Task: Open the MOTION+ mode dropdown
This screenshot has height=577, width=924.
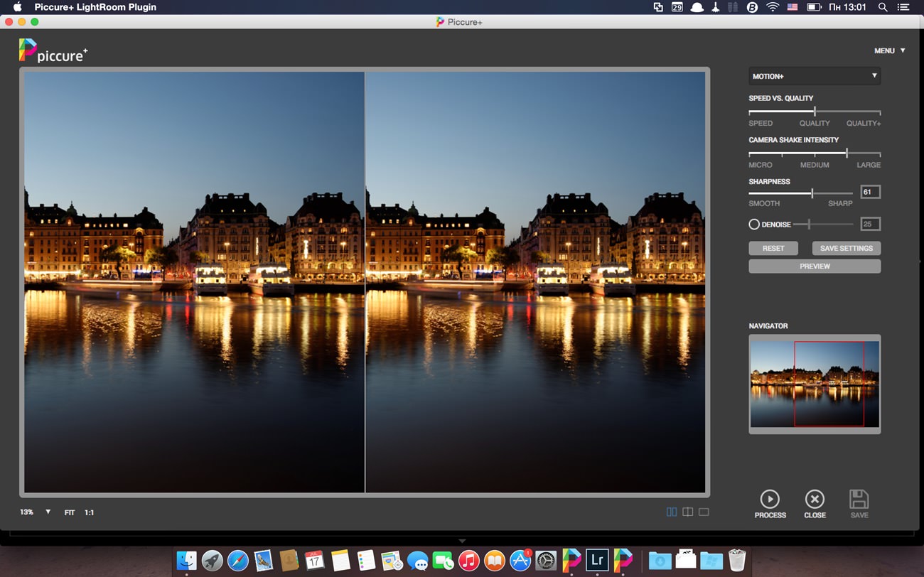Action: [x=815, y=76]
